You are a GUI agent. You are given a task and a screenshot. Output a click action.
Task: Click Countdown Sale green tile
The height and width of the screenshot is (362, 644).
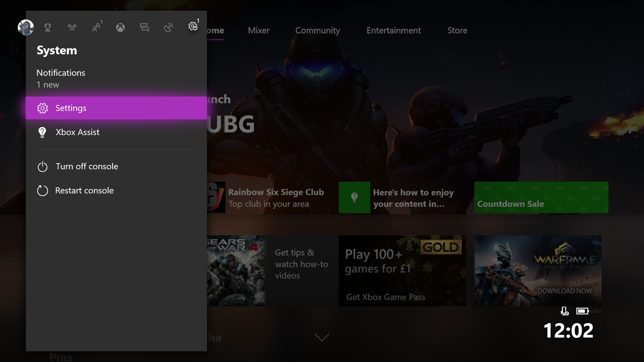click(541, 197)
